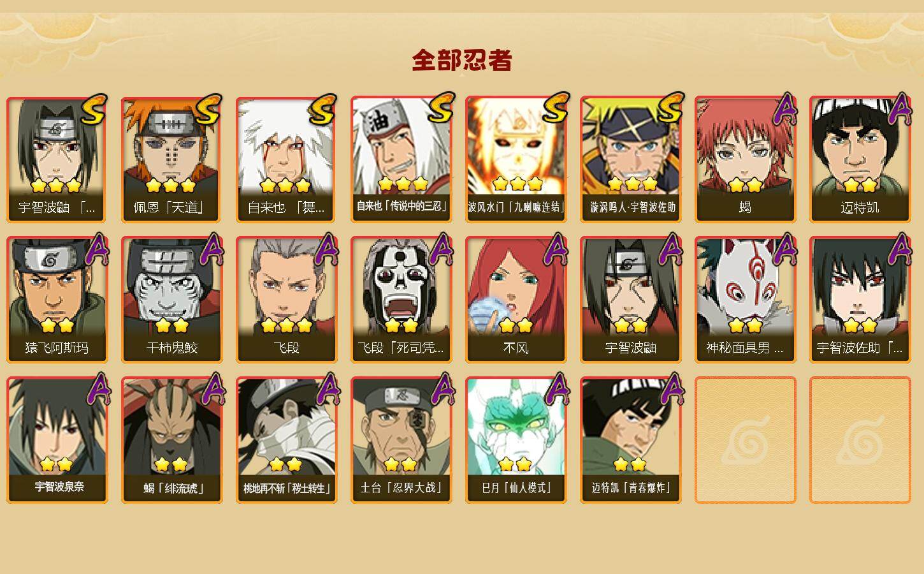This screenshot has height=574, width=924.
Task: Open the 蝎 ninja card
Action: click(745, 159)
